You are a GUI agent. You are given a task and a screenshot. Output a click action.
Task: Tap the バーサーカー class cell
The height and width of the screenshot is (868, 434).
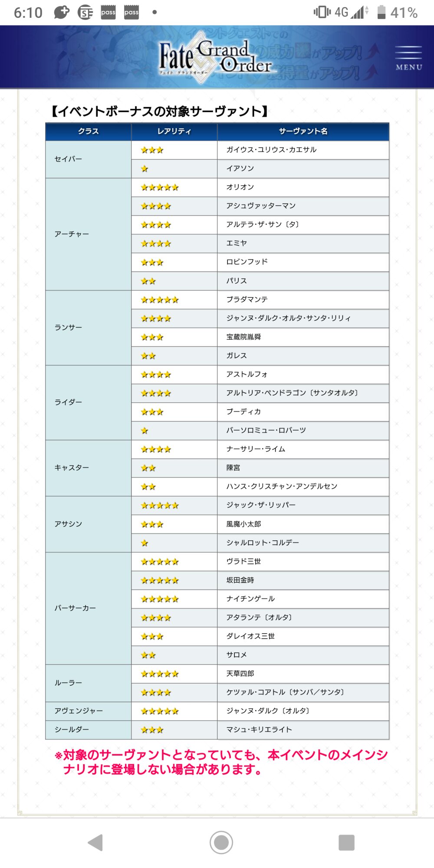pos(75,608)
